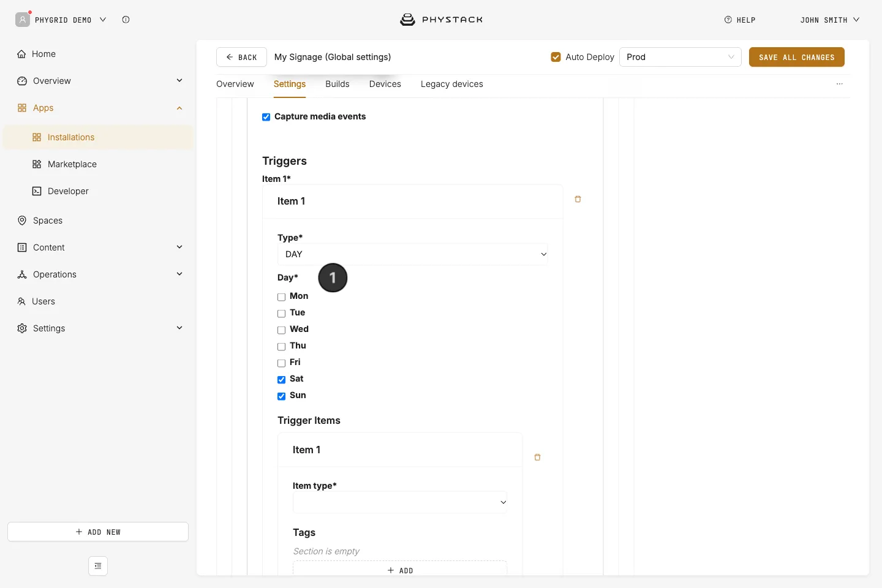The width and height of the screenshot is (882, 588).
Task: Click the Developer terminal icon
Action: pos(37,191)
